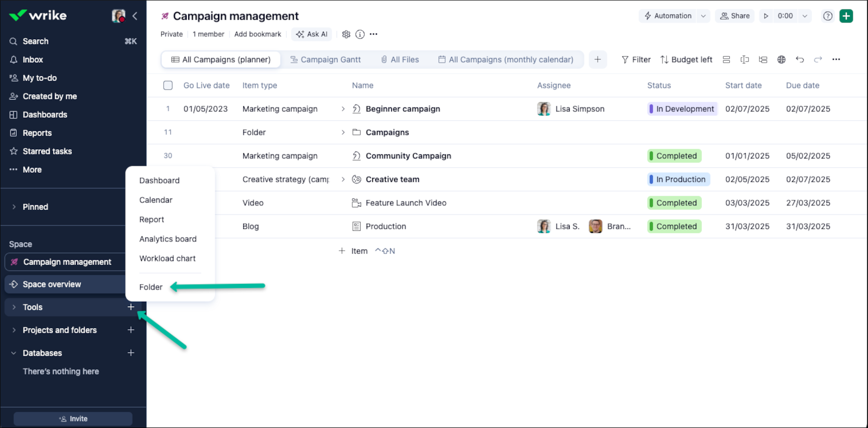
Task: Start the timer play button
Action: (x=766, y=16)
